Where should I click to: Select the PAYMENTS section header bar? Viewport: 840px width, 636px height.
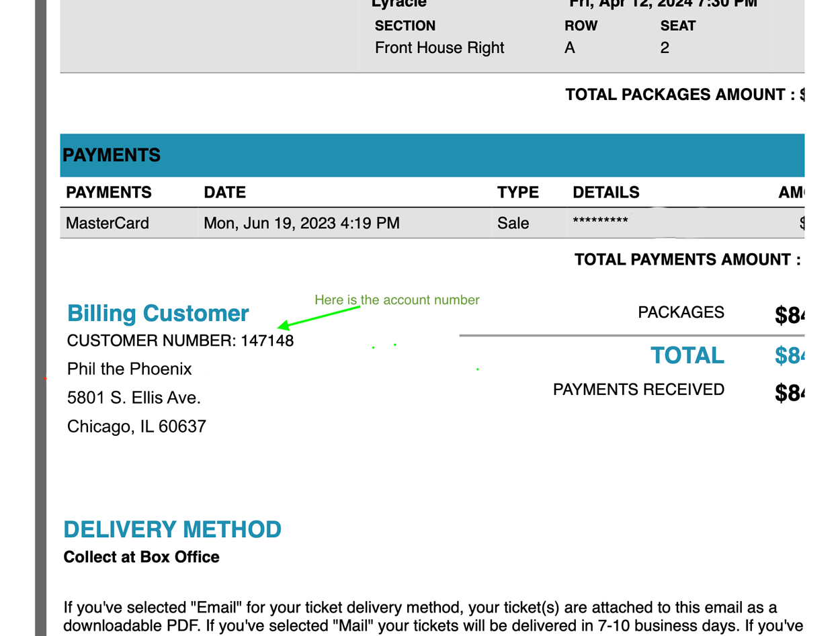point(432,155)
